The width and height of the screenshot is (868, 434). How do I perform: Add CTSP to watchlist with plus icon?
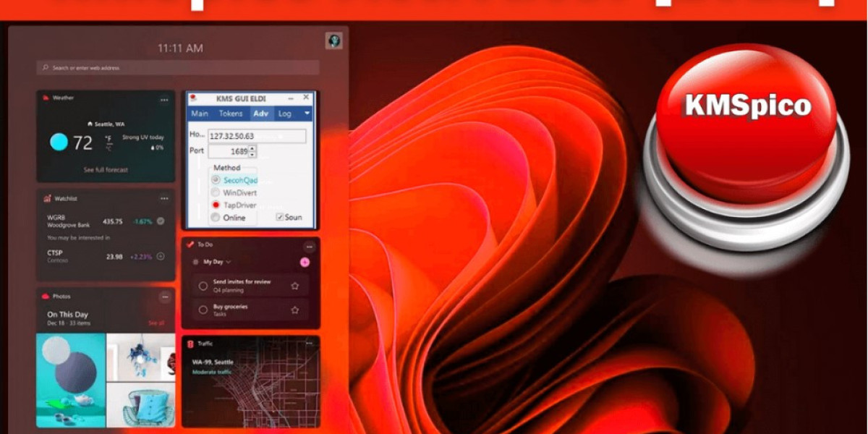tap(161, 256)
